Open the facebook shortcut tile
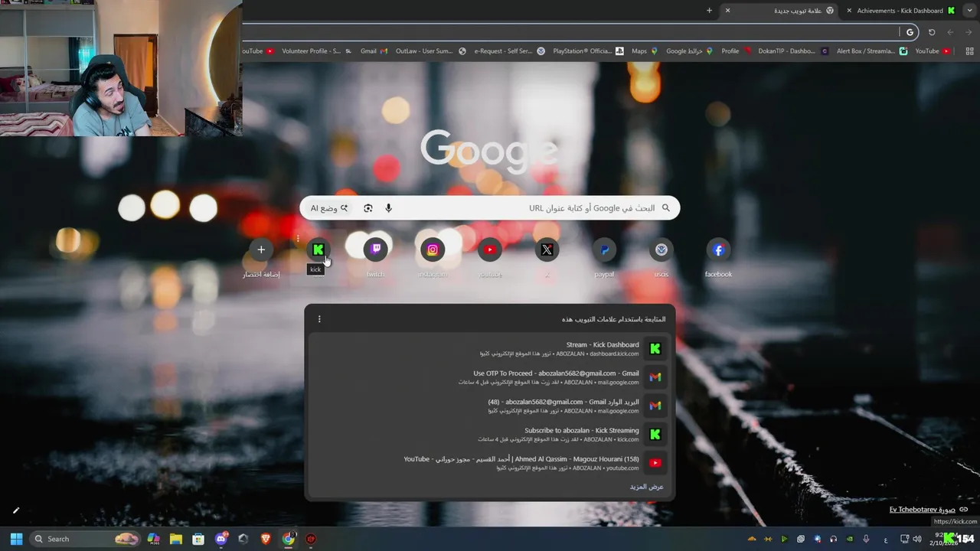Viewport: 980px width, 551px height. [718, 249]
